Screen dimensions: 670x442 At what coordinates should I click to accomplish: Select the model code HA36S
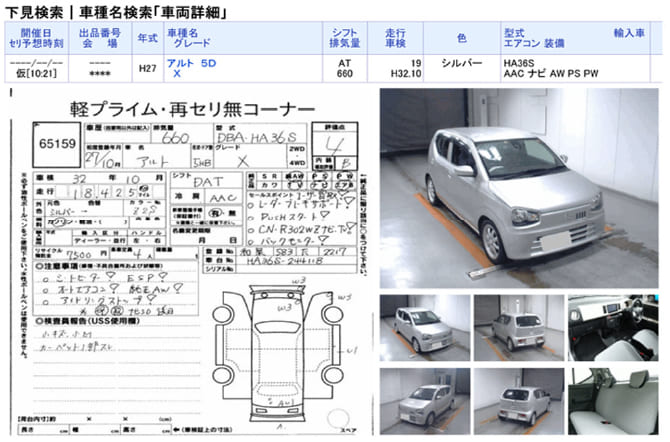pyautogui.click(x=519, y=63)
